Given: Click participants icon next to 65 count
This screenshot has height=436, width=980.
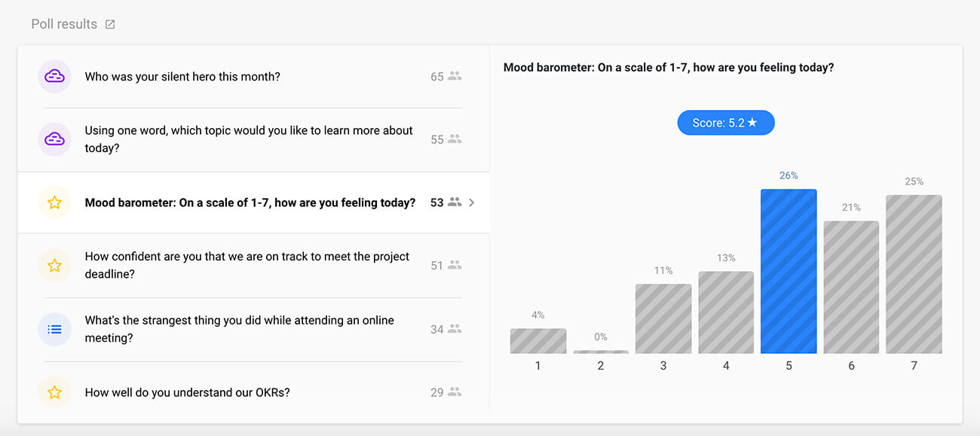Looking at the screenshot, I should (x=455, y=76).
